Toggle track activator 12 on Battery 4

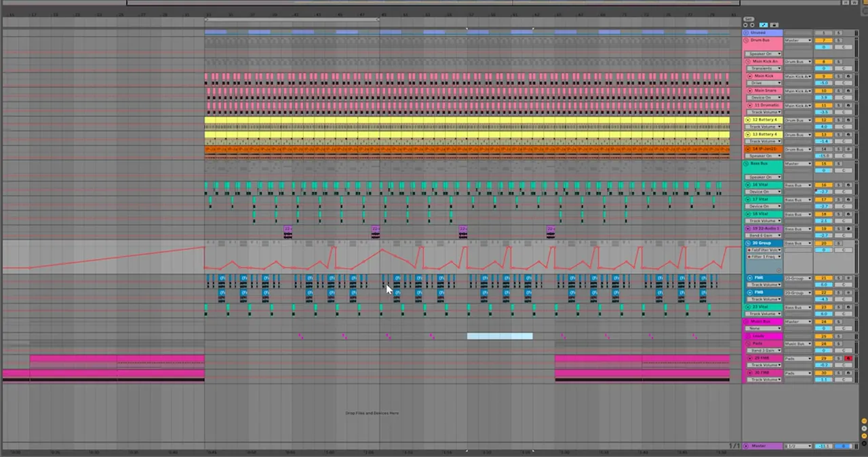pos(824,120)
